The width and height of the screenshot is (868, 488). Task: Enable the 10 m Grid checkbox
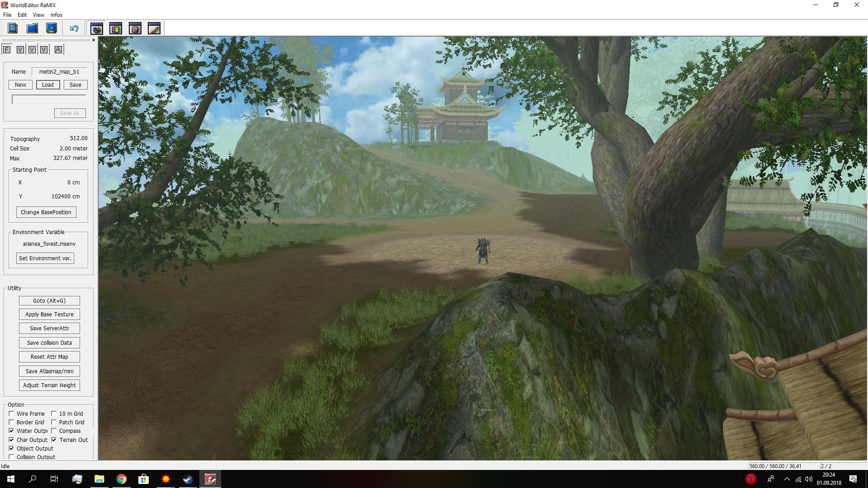pyautogui.click(x=54, y=413)
